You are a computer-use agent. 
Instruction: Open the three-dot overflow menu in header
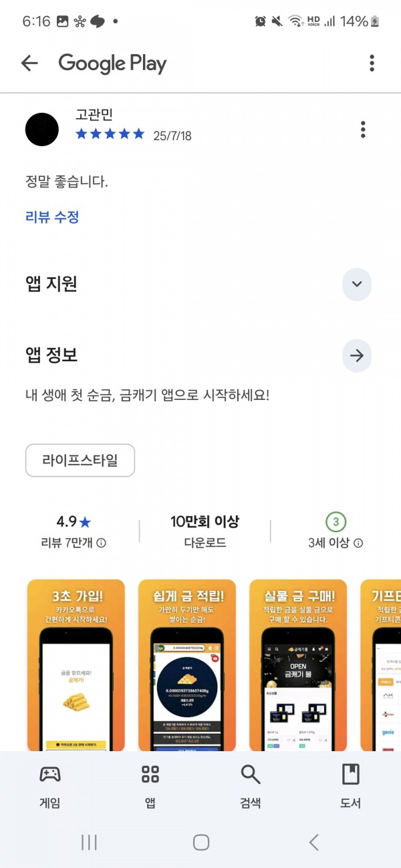tap(372, 63)
